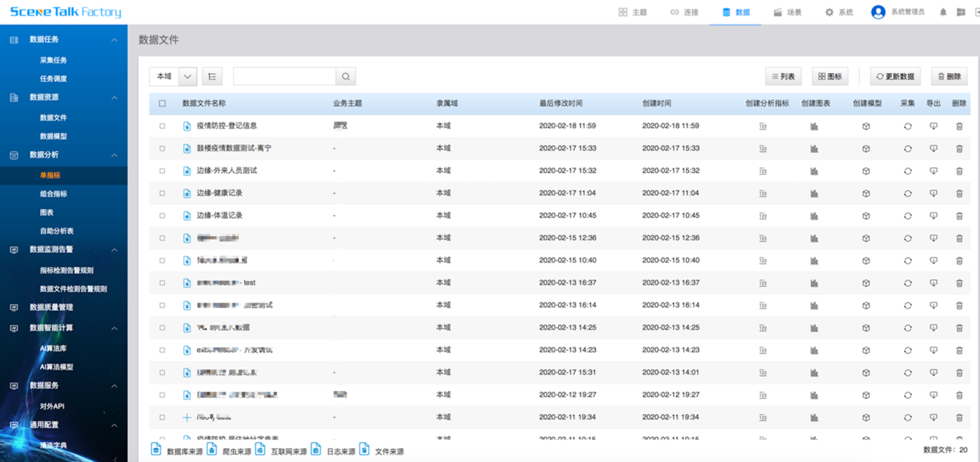Click the 更新数据 button
Viewport: 980px width, 462px height.
click(x=895, y=76)
